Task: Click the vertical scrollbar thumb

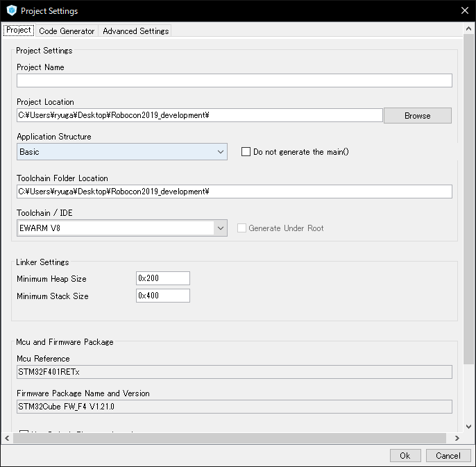Action: [x=469, y=199]
